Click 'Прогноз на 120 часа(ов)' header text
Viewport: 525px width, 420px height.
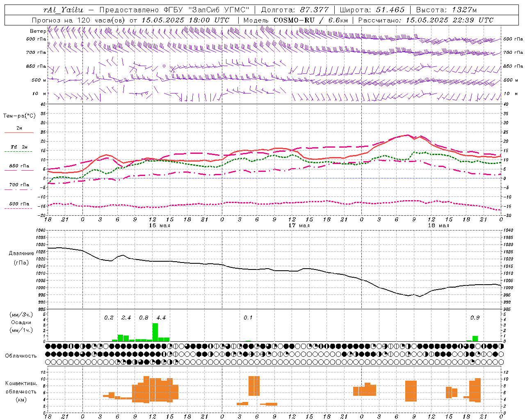[x=79, y=20]
